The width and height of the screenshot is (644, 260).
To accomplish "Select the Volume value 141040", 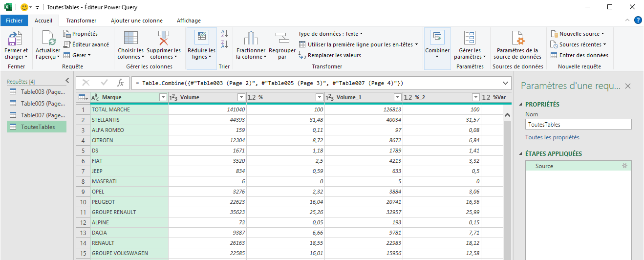I will (x=207, y=109).
